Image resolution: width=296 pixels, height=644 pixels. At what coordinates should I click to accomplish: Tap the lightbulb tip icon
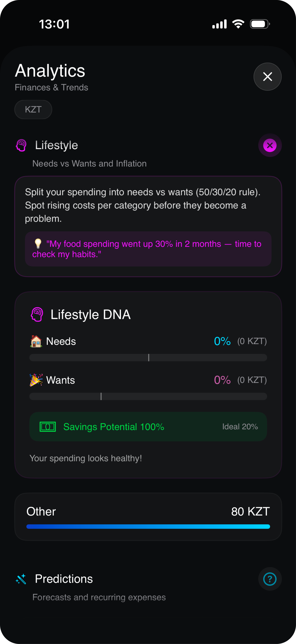38,244
